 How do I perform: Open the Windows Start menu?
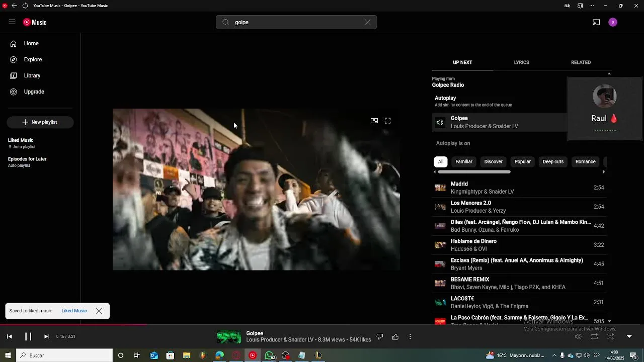[x=8, y=355]
